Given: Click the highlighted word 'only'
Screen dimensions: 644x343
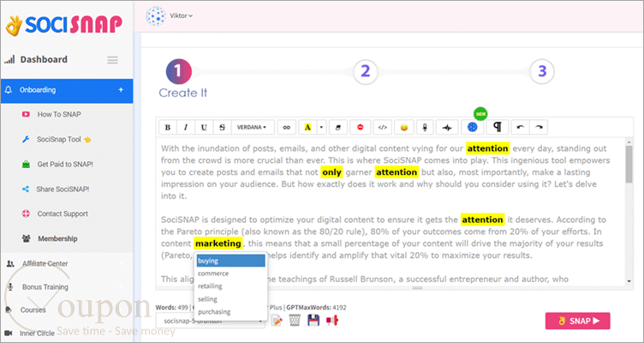Looking at the screenshot, I should 332,172.
